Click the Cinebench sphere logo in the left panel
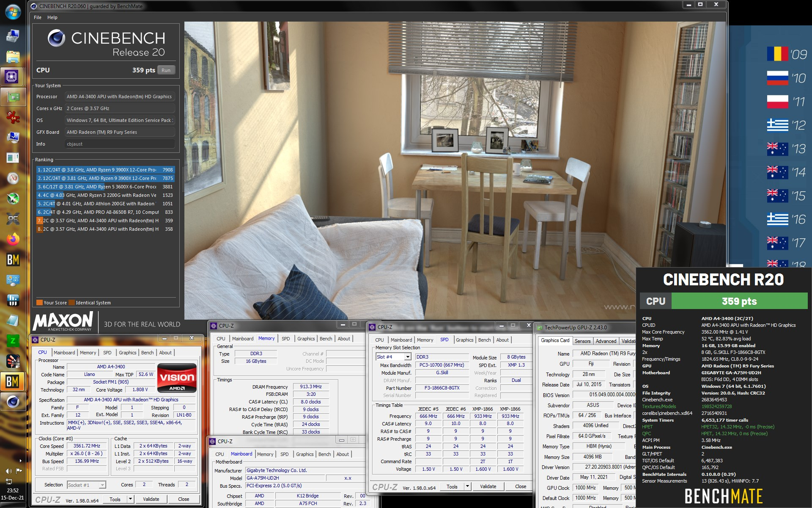Image resolution: width=812 pixels, height=508 pixels. coord(56,38)
